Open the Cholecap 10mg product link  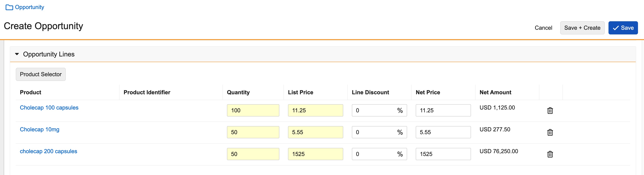tap(39, 129)
